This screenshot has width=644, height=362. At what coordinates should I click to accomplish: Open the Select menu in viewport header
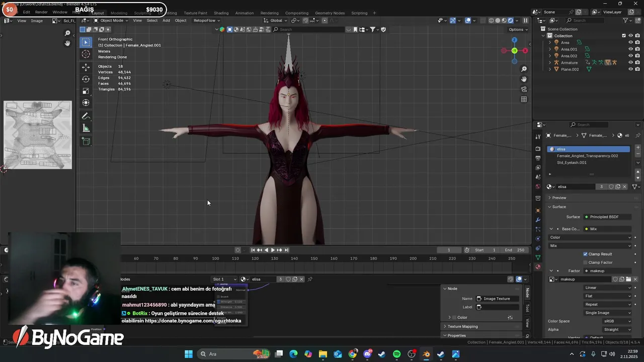click(x=152, y=21)
